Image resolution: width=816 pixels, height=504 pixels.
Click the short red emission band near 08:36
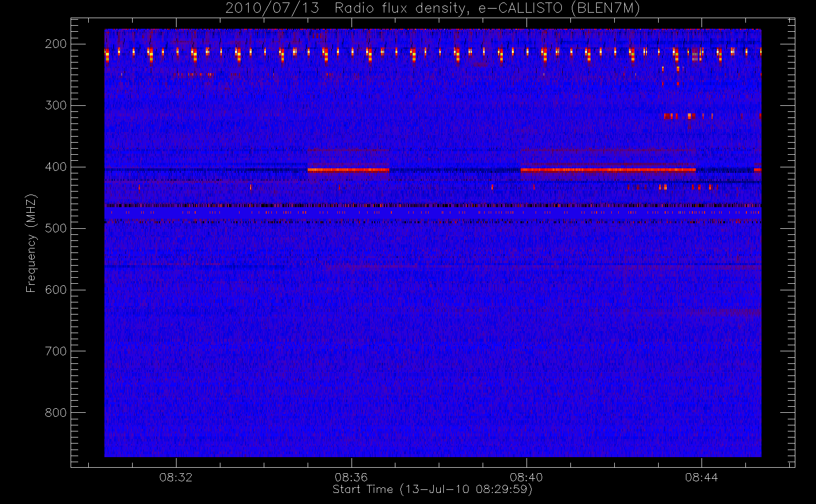(x=348, y=170)
